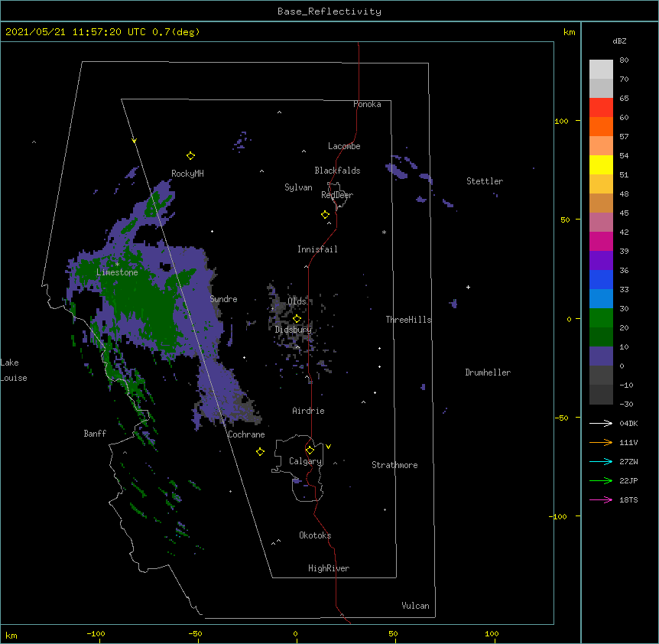Select the red 60 dBZ color swatch
Viewport: 659px width, 644px height.
(x=601, y=108)
